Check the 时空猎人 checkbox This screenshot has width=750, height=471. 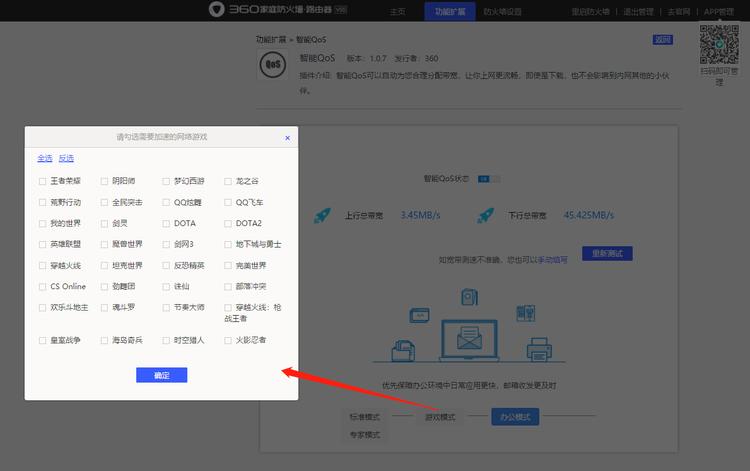pos(166,340)
